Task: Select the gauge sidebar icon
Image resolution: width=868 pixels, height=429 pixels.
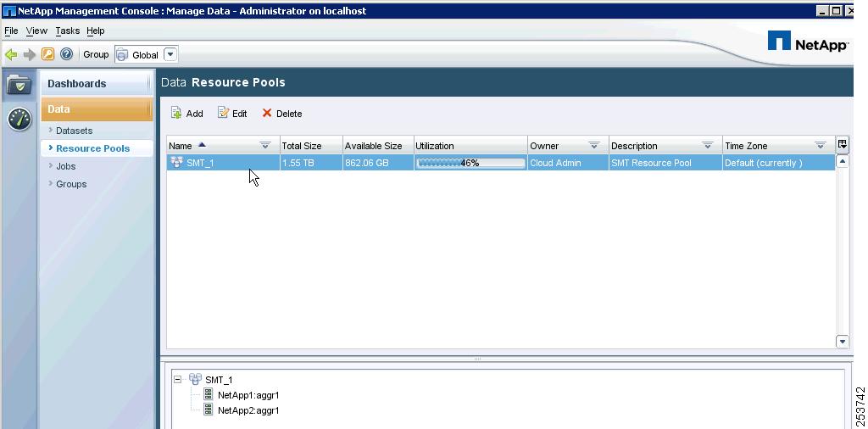Action: point(19,119)
